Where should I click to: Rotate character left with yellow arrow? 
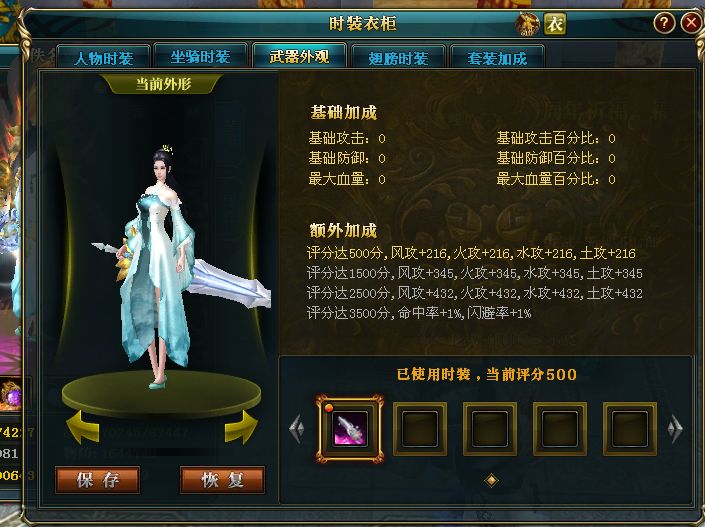tap(83, 427)
